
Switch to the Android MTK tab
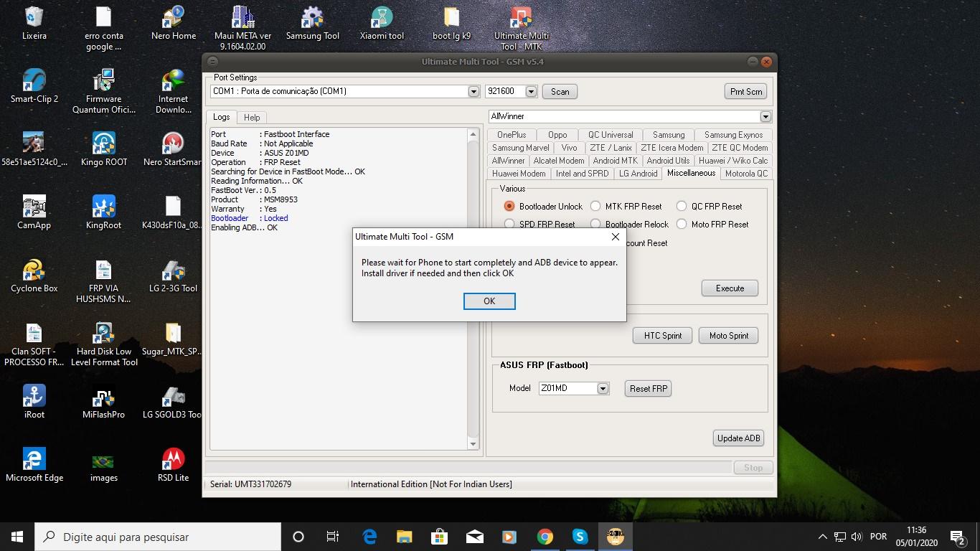pos(615,161)
